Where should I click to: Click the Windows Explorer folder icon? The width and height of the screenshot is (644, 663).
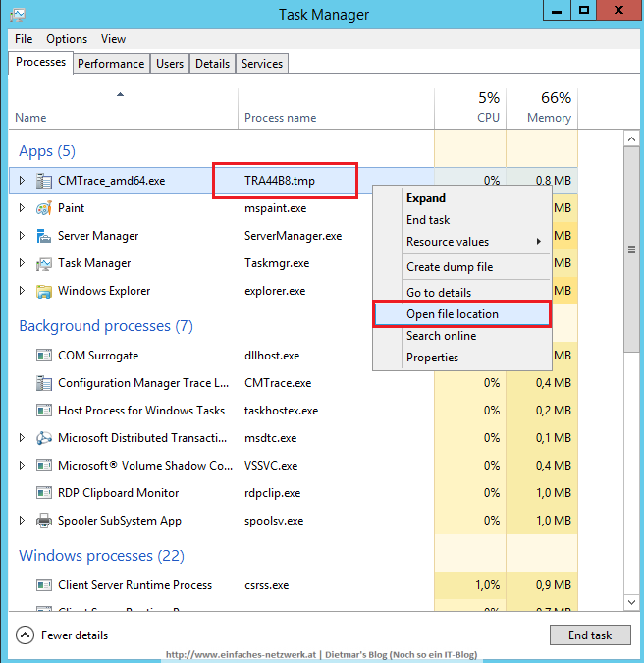pyautogui.click(x=44, y=291)
